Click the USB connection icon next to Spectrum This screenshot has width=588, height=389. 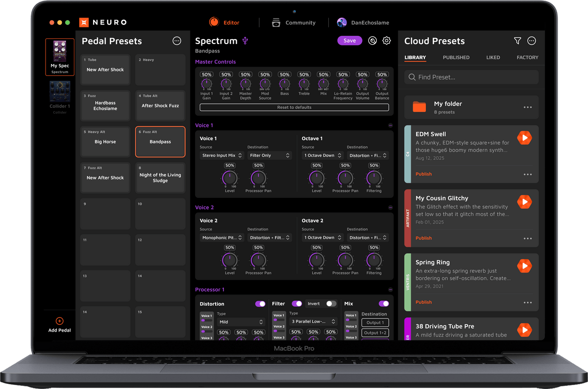coord(245,41)
